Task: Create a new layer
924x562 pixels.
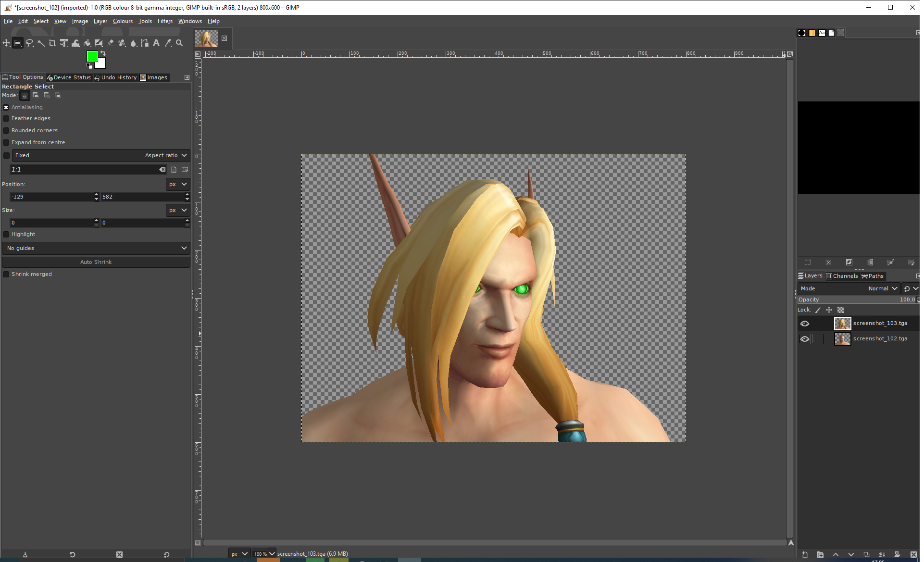Action: tap(805, 555)
